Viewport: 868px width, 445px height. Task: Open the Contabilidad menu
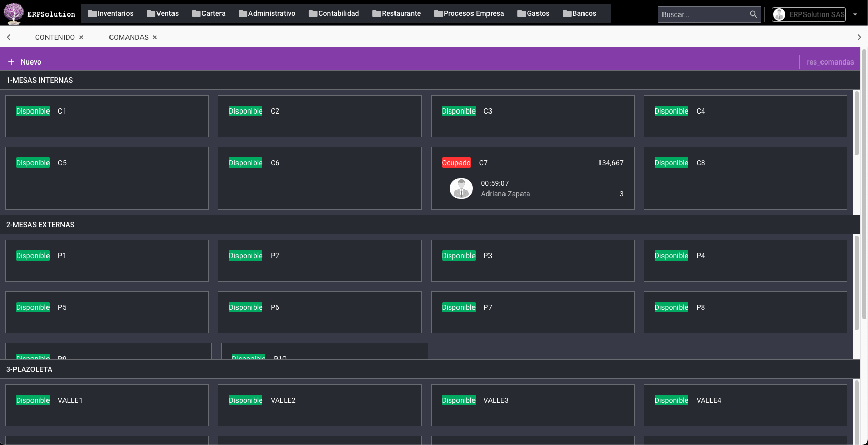click(334, 13)
